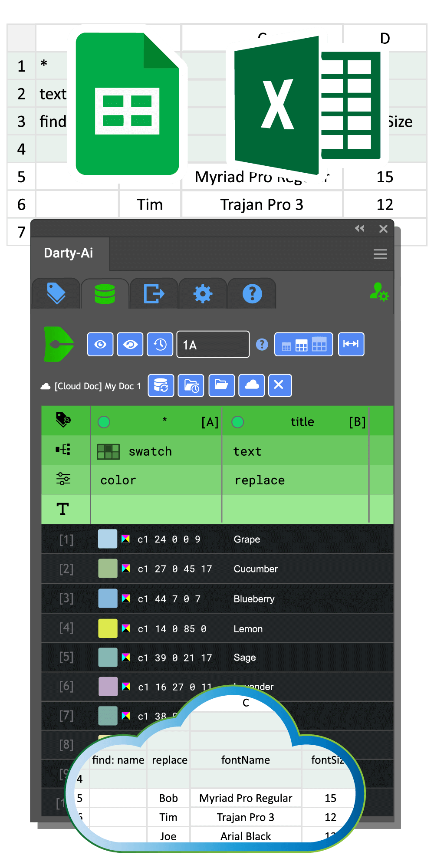
Task: Click the history clock button
Action: [160, 345]
